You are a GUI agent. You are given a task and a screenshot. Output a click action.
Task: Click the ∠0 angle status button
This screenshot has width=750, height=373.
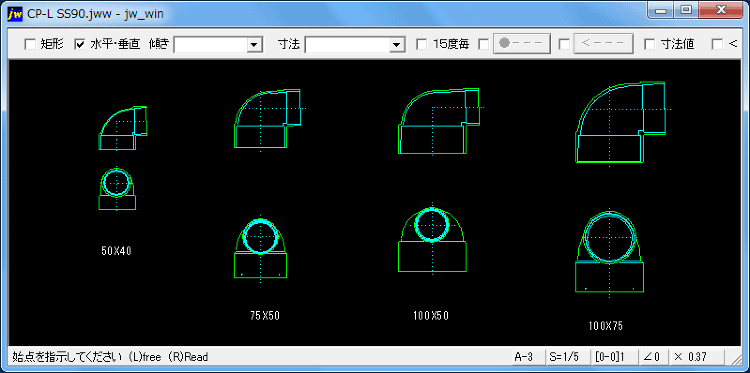653,357
